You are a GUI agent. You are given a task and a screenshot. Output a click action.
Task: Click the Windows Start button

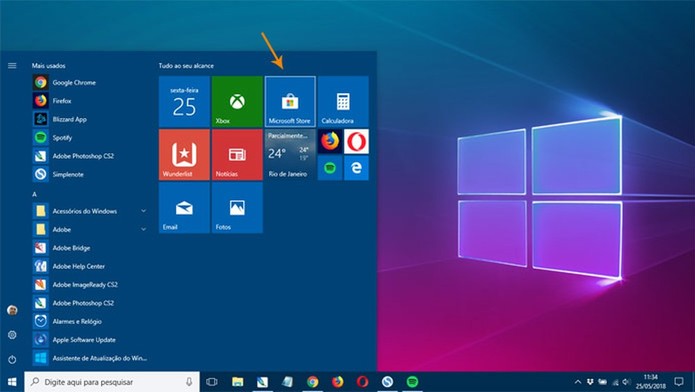click(x=12, y=382)
